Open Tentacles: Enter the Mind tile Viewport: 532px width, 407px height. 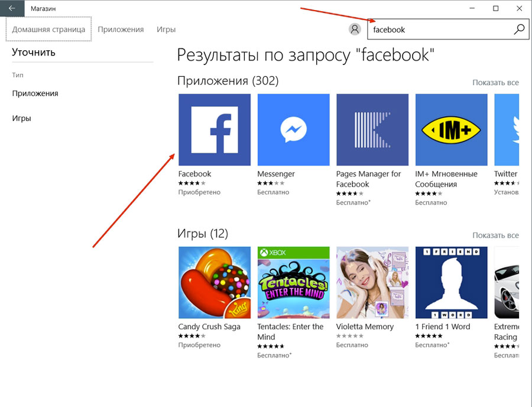pyautogui.click(x=293, y=282)
